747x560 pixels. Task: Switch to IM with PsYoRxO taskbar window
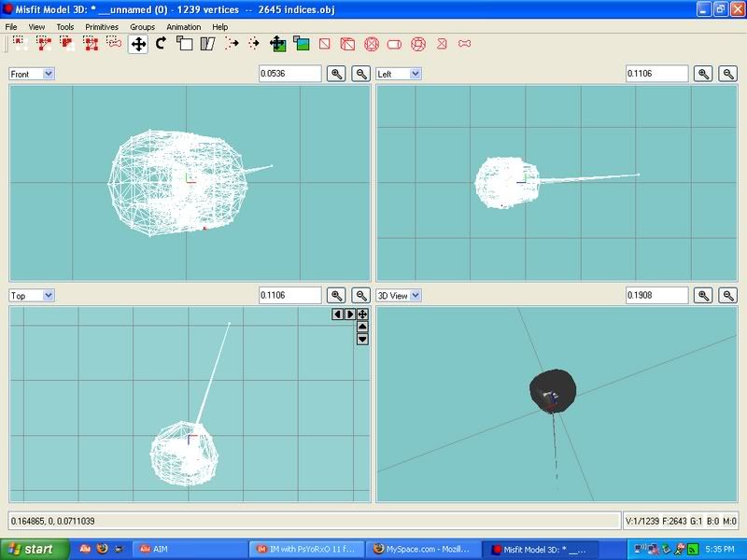(x=307, y=549)
